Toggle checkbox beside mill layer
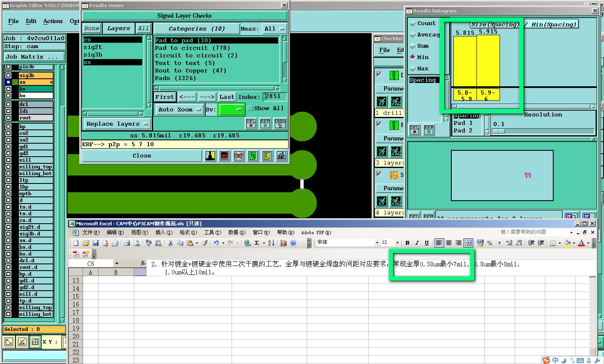Viewport: 604px width, 364px height. pyautogui.click(x=8, y=160)
